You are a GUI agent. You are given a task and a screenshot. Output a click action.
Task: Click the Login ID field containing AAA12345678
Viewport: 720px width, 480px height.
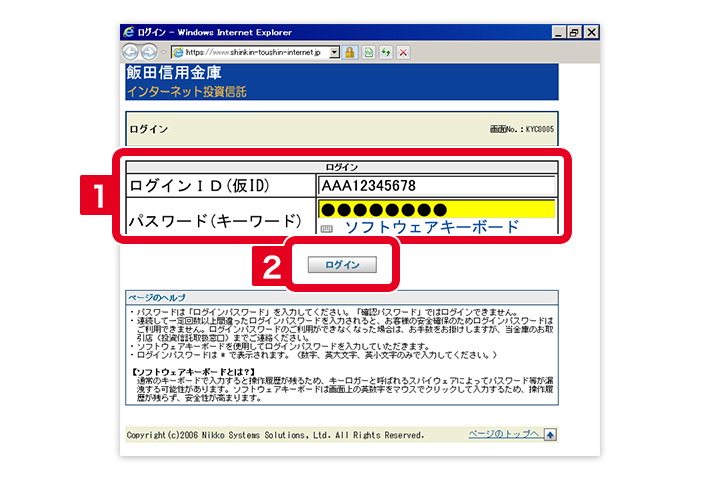click(x=436, y=186)
